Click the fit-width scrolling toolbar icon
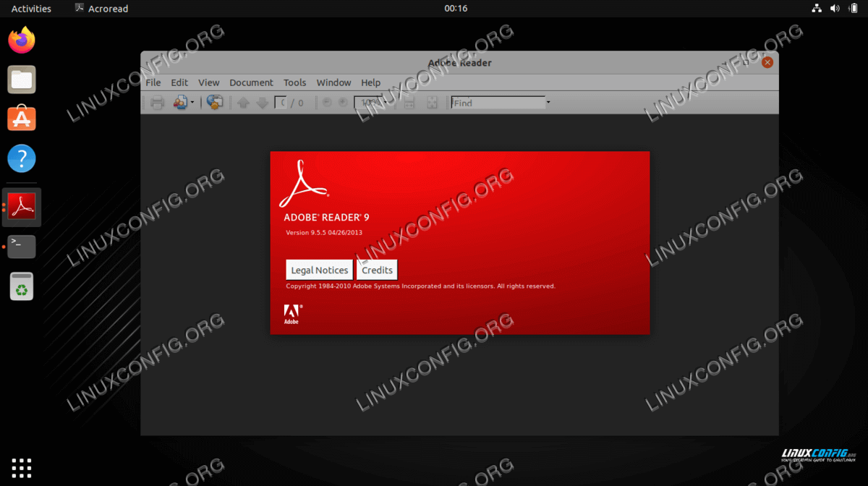Viewport: 868px width, 486px height. [409, 103]
